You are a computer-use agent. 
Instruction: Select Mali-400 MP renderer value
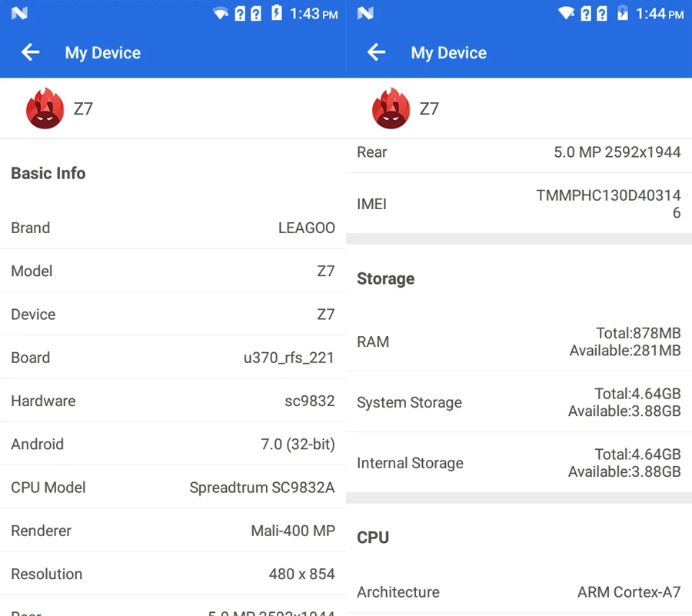[293, 531]
